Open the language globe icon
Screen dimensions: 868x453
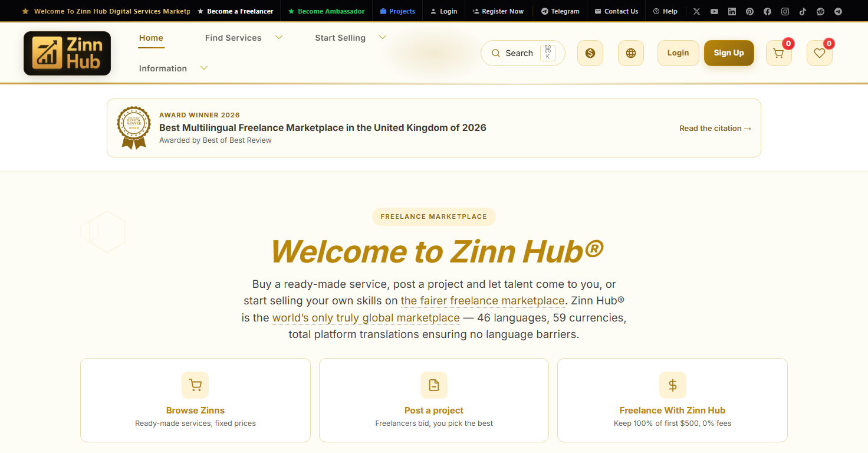(x=631, y=53)
